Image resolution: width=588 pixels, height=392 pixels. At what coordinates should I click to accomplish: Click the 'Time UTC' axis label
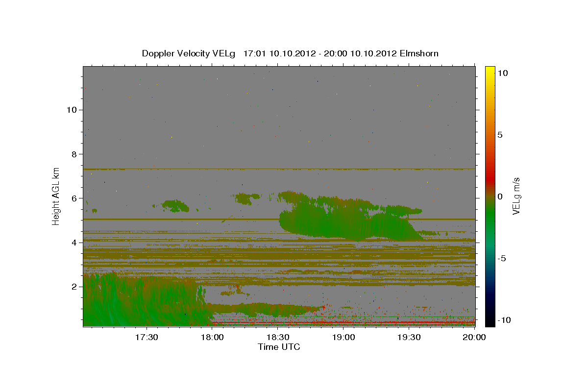point(279,347)
